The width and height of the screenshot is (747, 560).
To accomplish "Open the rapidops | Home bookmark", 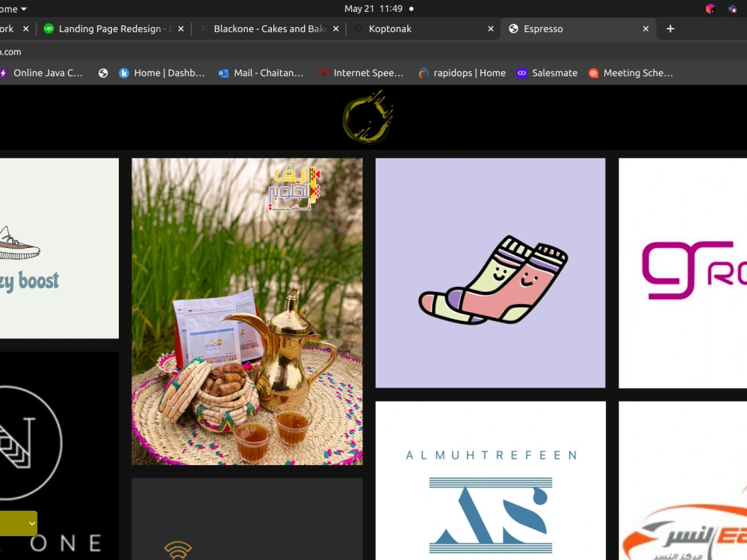I will click(462, 73).
